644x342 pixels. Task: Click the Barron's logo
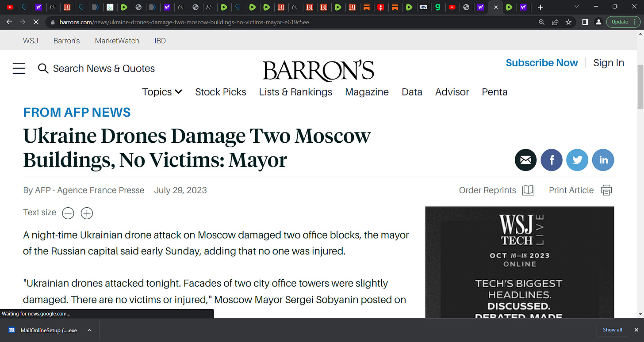point(318,71)
